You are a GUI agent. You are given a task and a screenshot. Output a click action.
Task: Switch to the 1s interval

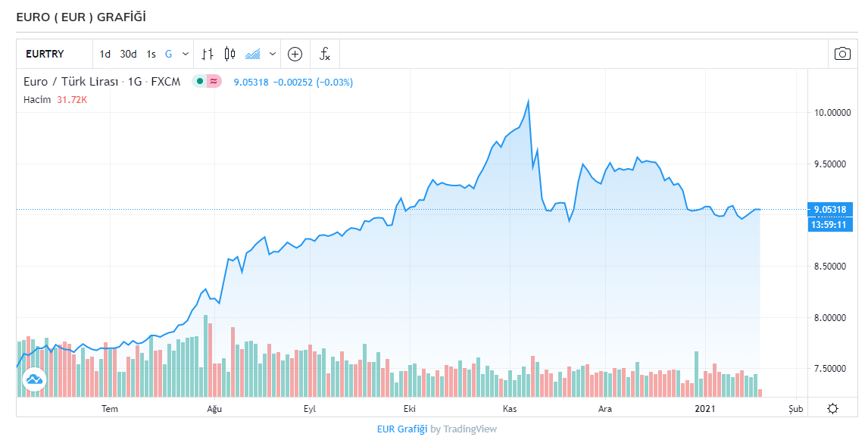point(151,54)
